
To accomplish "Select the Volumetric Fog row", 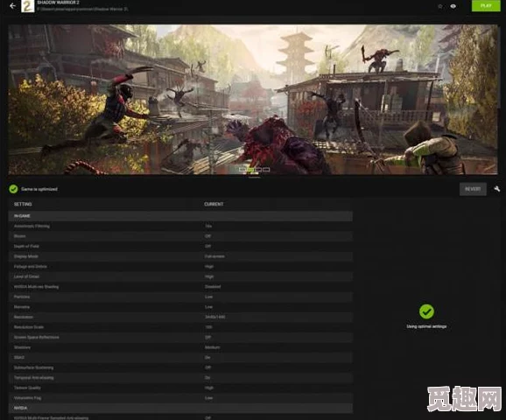I will pos(180,398).
